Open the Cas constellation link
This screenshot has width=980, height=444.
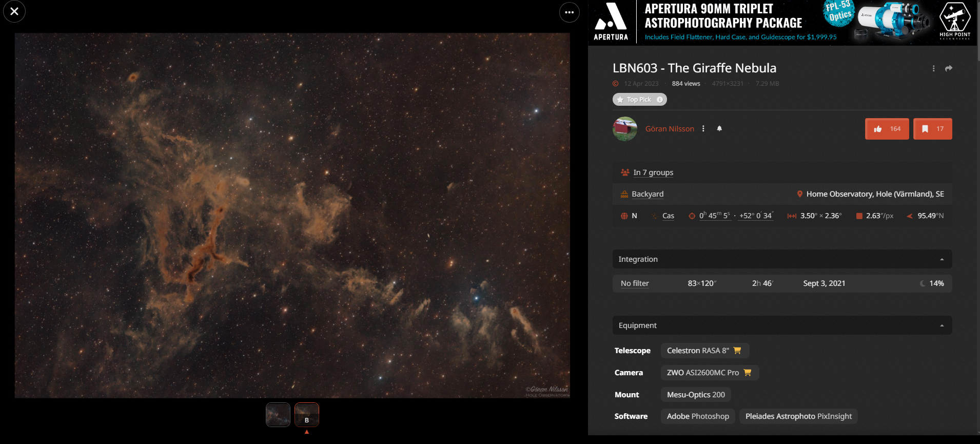tap(668, 216)
